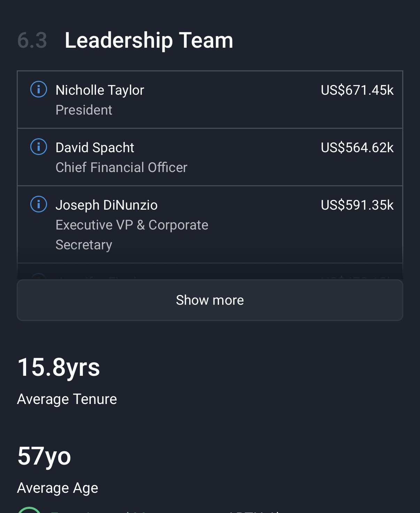The height and width of the screenshot is (513, 420).
Task: Tap the info icon next to Joseph DiNunzio
Action: [x=39, y=204]
